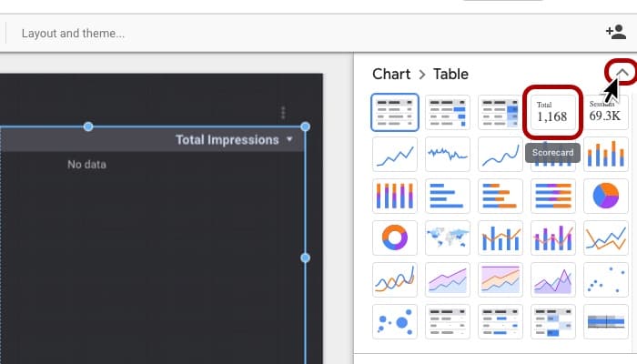Pick the Table with heatmap chart type
The height and width of the screenshot is (364, 637).
[500, 113]
